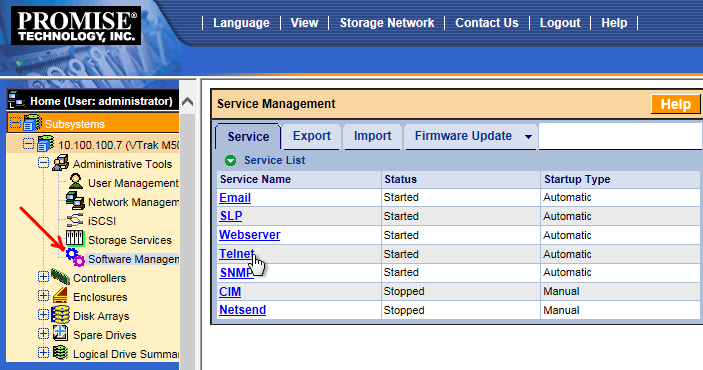This screenshot has width=703, height=370.
Task: Expand the Spare Drives tree node
Action: click(43, 334)
